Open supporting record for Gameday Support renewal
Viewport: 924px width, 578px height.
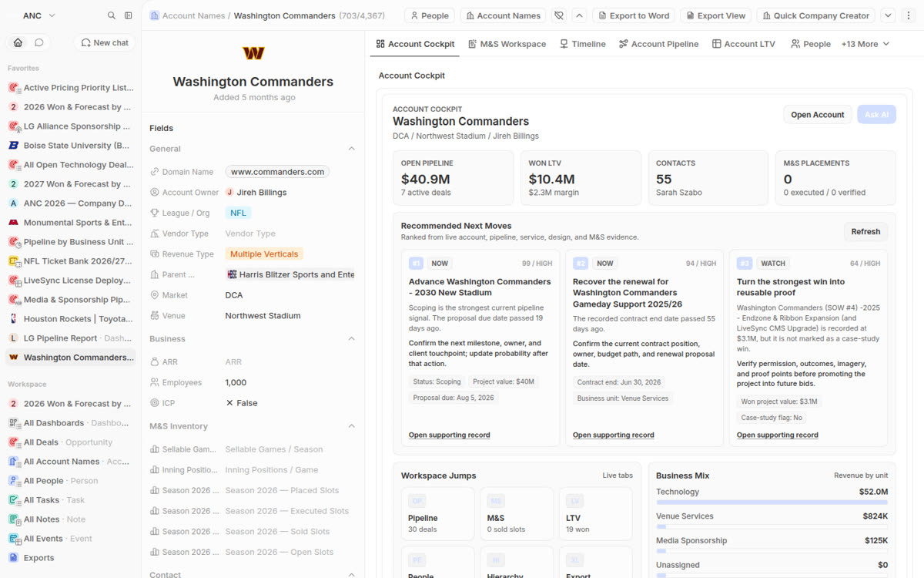click(613, 435)
